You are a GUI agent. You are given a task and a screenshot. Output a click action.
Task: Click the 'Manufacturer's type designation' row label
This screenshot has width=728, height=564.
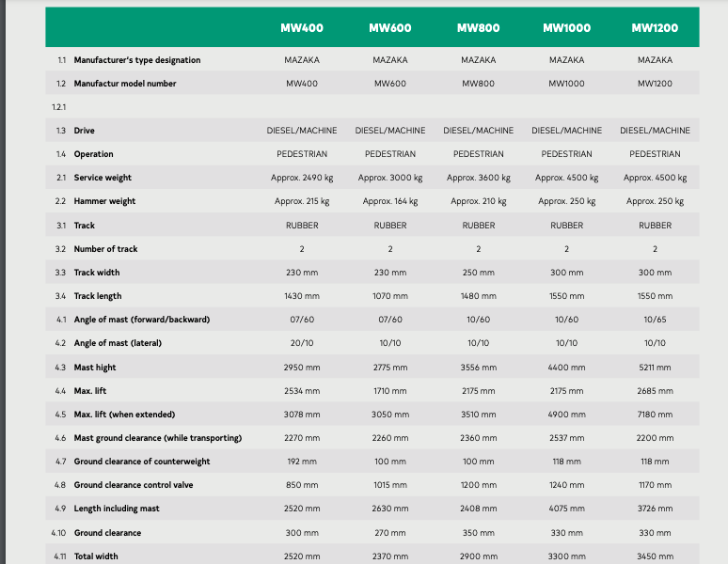point(137,60)
